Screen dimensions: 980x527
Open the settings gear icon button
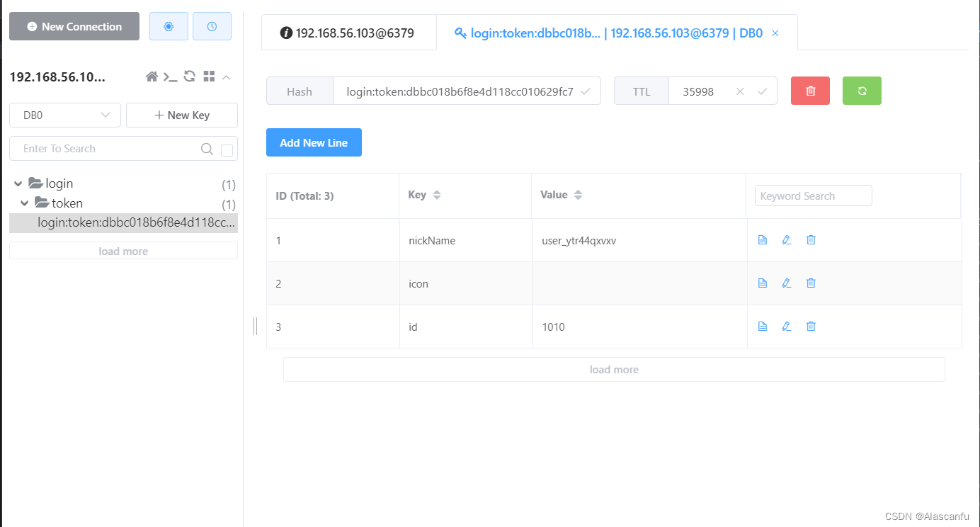(169, 26)
